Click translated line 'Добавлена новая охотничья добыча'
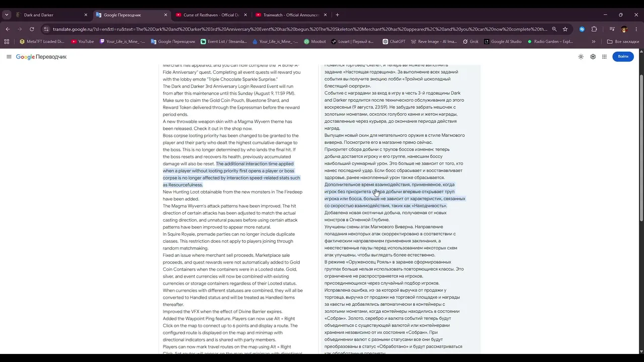 tap(385, 213)
